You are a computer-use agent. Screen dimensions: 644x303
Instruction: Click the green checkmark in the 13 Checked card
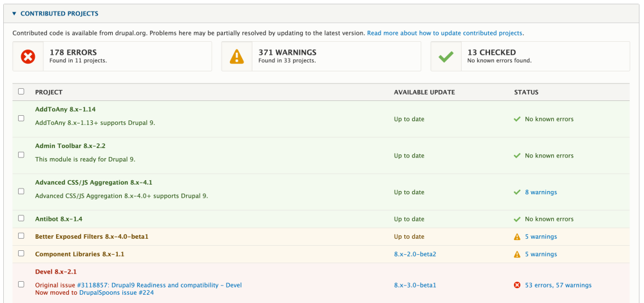tap(446, 56)
